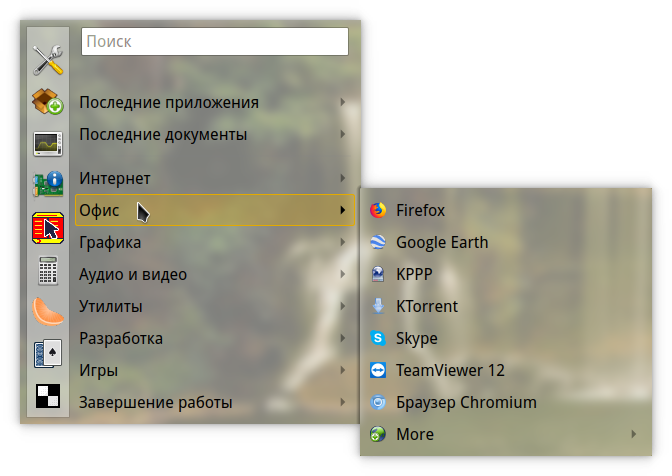Expand arrow next to Последние документы
672x476 pixels.
pos(342,134)
